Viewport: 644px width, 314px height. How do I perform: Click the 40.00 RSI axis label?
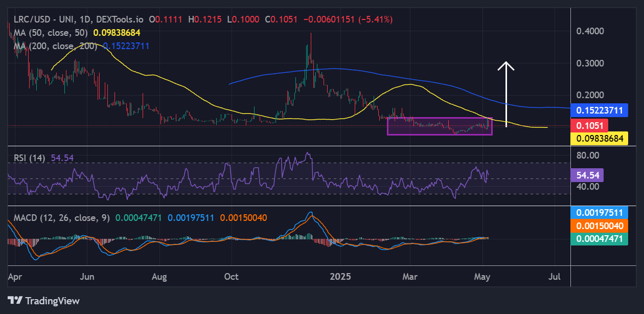[x=588, y=187]
